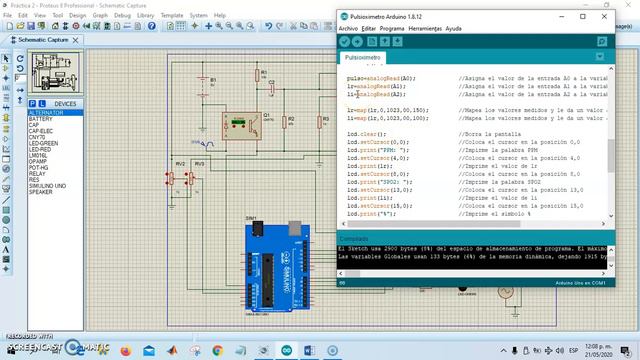The image size is (640, 360).
Task: Open the Proteus Template menu
Action: [172, 16]
